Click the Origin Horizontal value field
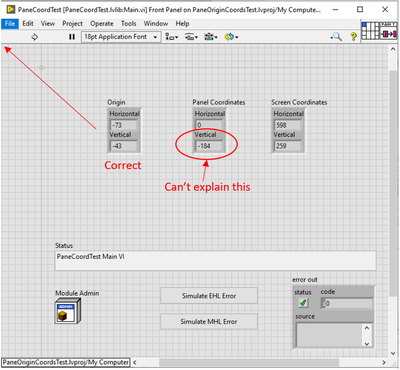This screenshot has height=370, width=400. coord(123,125)
